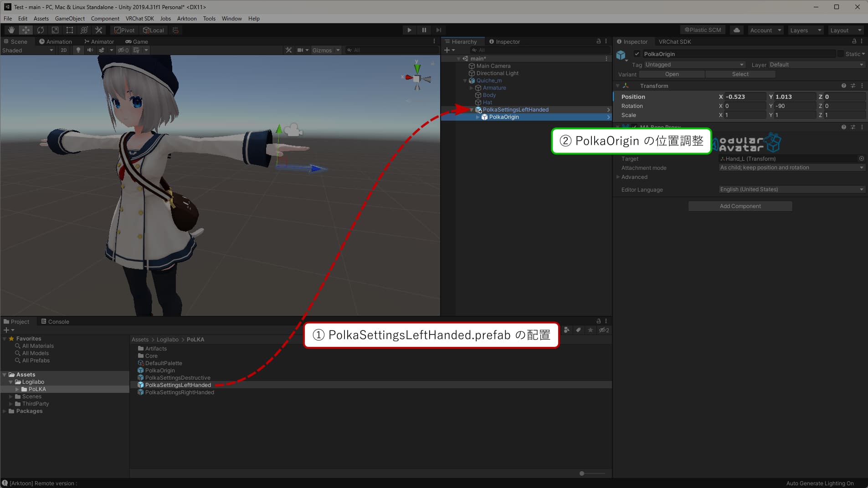
Task: Select the Hand tool in toolbar
Action: point(11,30)
